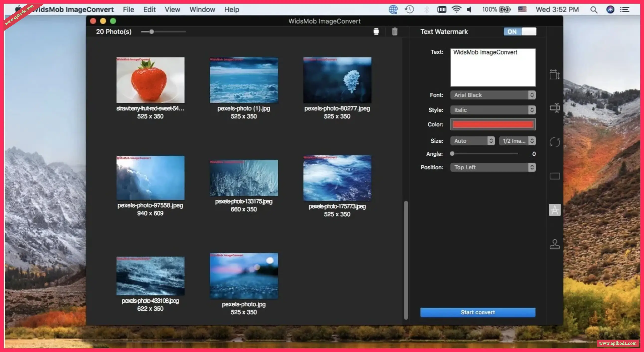Open the 1/2 Ima... size dropdown
Image resolution: width=644 pixels, height=352 pixels.
pyautogui.click(x=517, y=141)
